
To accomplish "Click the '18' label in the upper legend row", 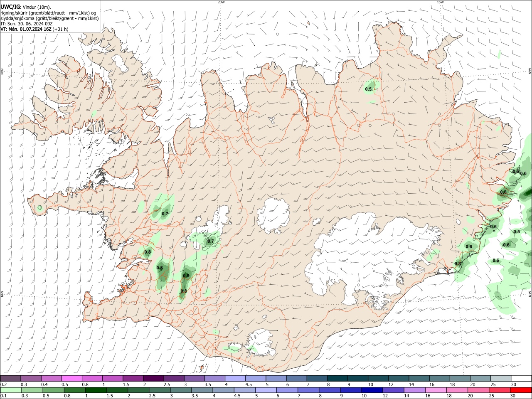I will tap(452, 384).
